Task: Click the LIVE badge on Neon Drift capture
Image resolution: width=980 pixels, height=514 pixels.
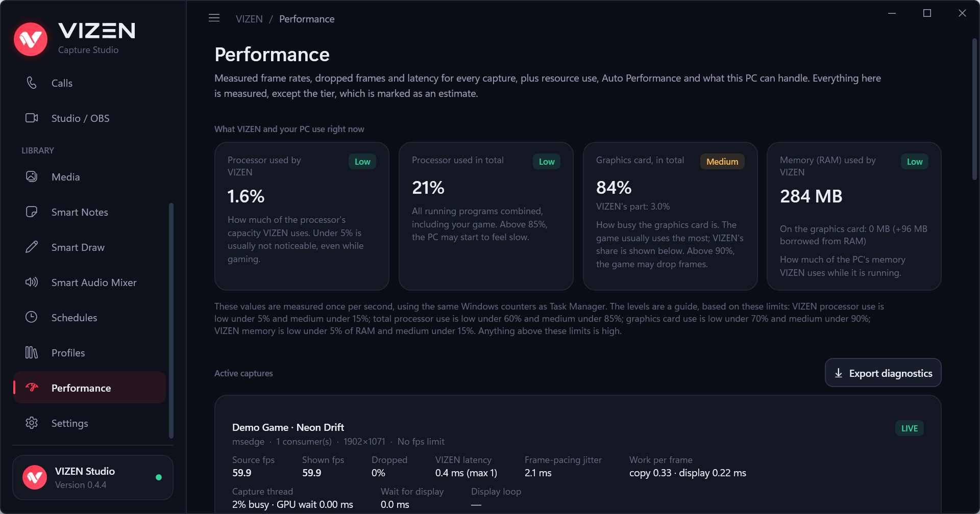Action: tap(909, 428)
